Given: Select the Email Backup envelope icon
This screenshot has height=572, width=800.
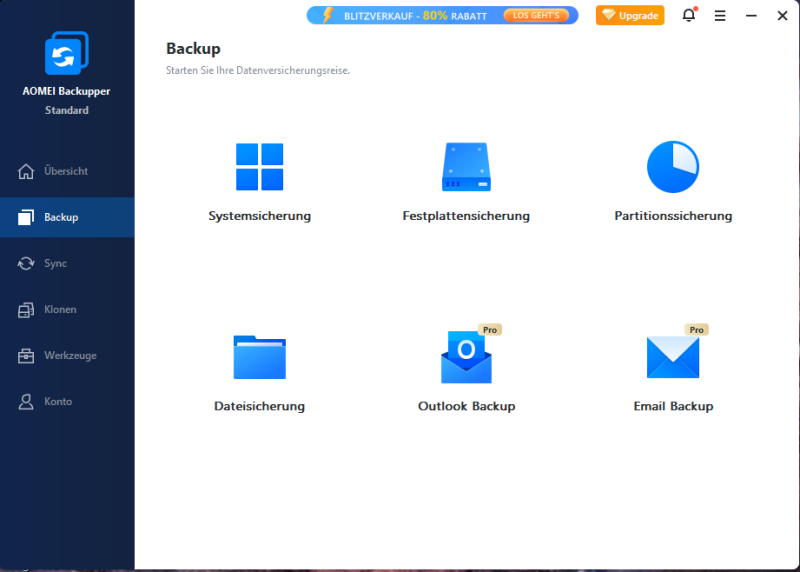Looking at the screenshot, I should point(673,357).
